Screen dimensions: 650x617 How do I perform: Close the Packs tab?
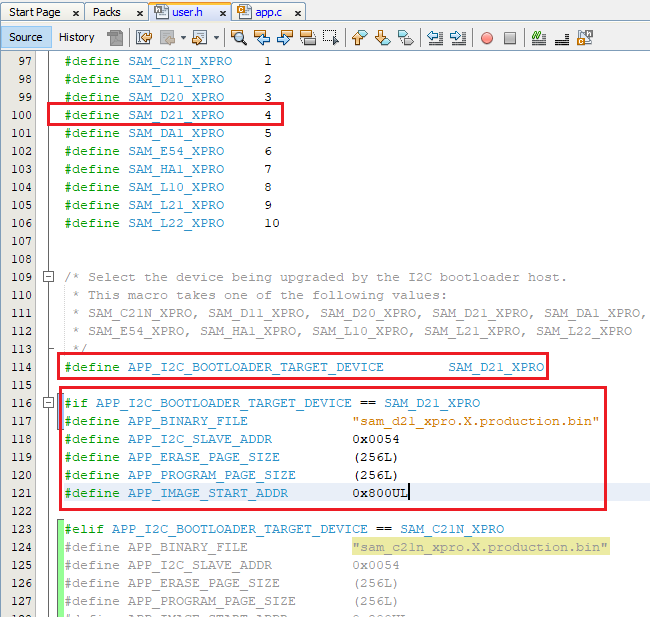140,14
